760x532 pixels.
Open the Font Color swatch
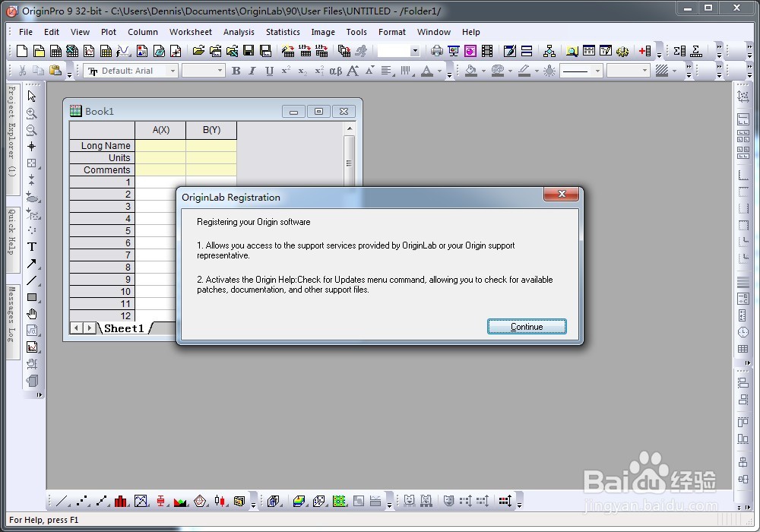(427, 71)
